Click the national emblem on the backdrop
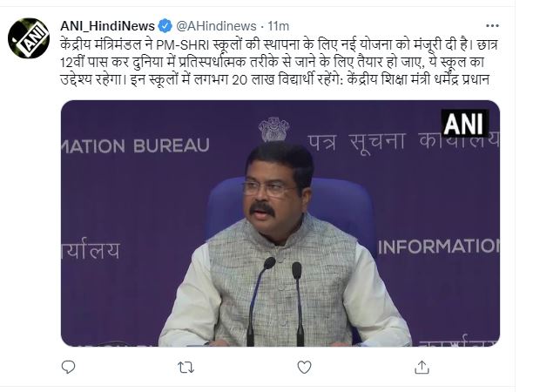Screen dimensions: 533x392 point(273,129)
